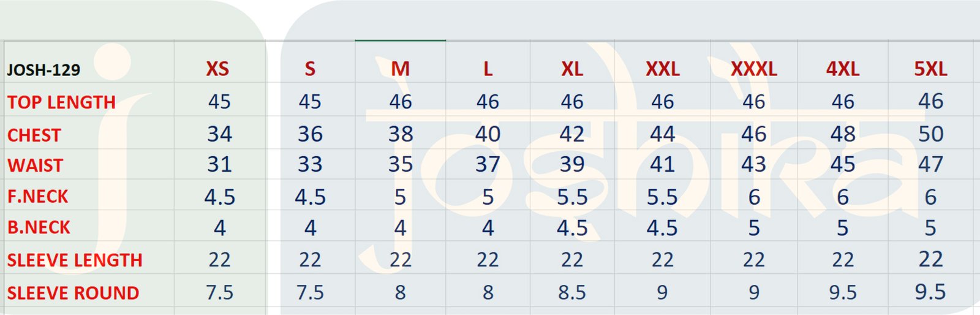Viewport: 980px width, 315px height.
Task: Select the 5XL size header cell
Action: pyautogui.click(x=930, y=69)
